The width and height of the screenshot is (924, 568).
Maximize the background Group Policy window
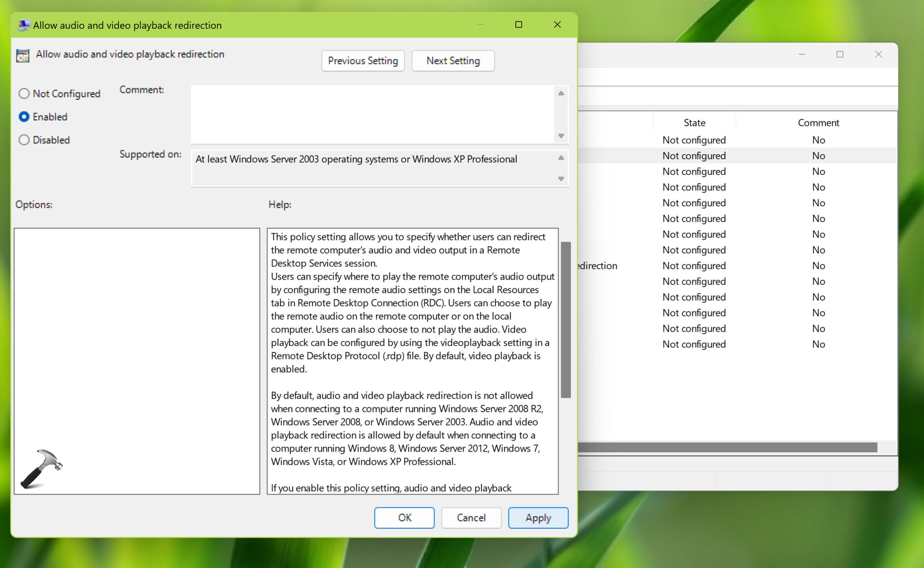pos(840,54)
